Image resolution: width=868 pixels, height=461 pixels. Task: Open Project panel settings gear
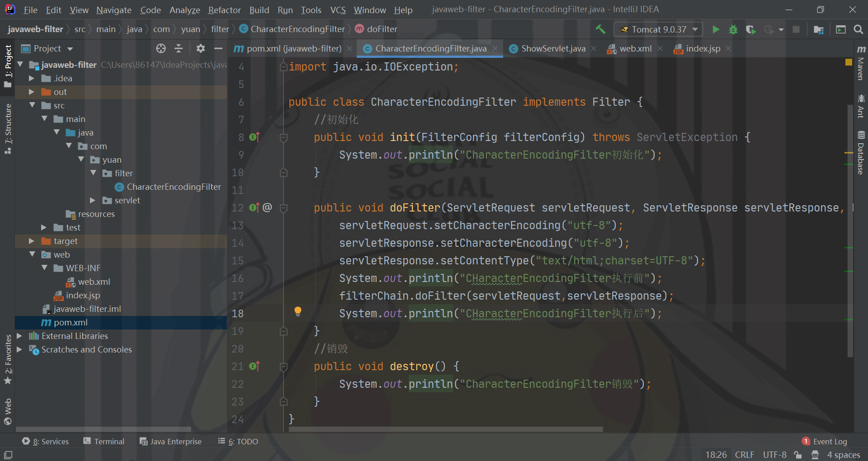coord(201,48)
